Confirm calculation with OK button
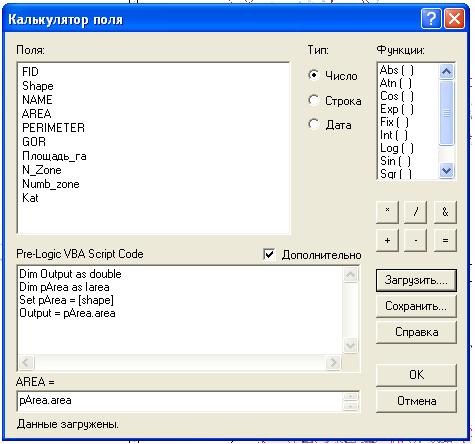This screenshot has height=444, width=475. [x=416, y=375]
